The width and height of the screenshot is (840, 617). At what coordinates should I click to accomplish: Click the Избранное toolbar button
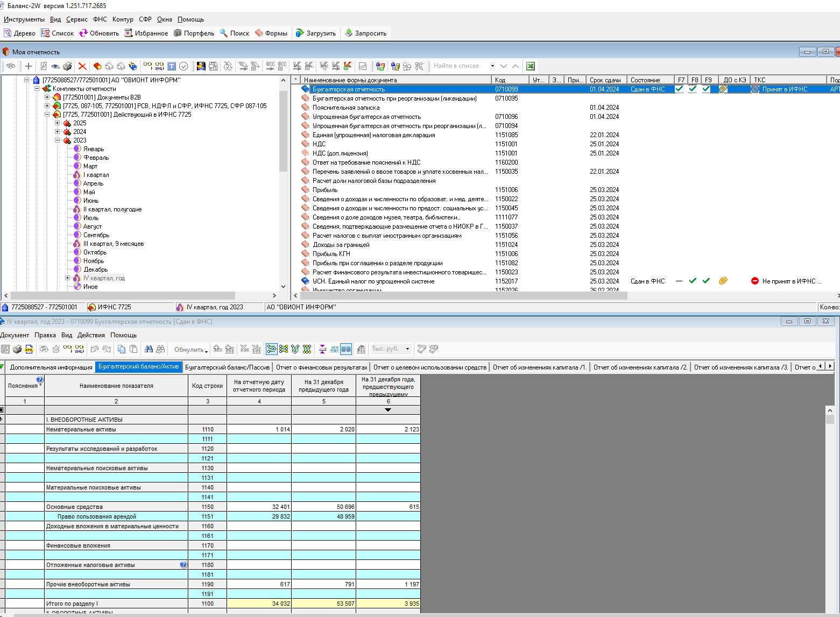(x=146, y=33)
